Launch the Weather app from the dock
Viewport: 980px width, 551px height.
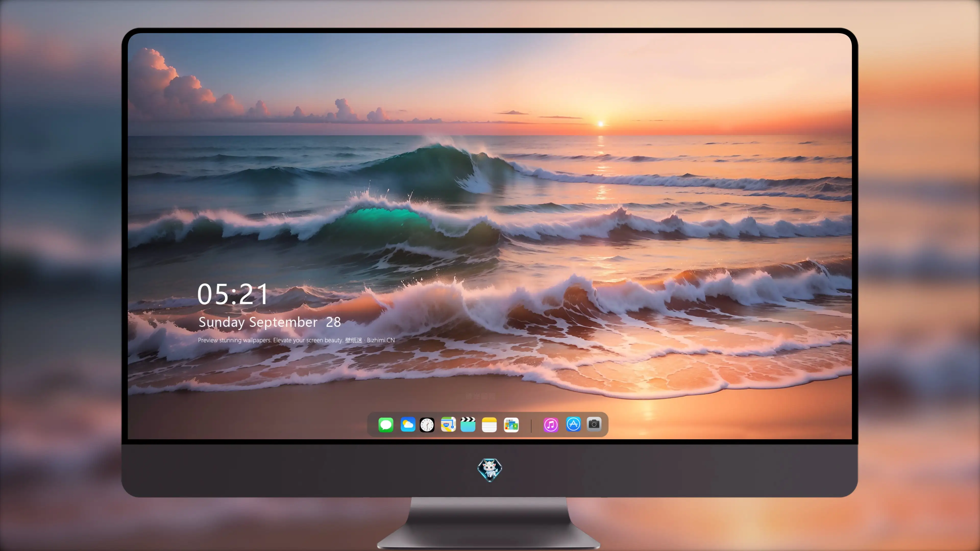(x=408, y=424)
